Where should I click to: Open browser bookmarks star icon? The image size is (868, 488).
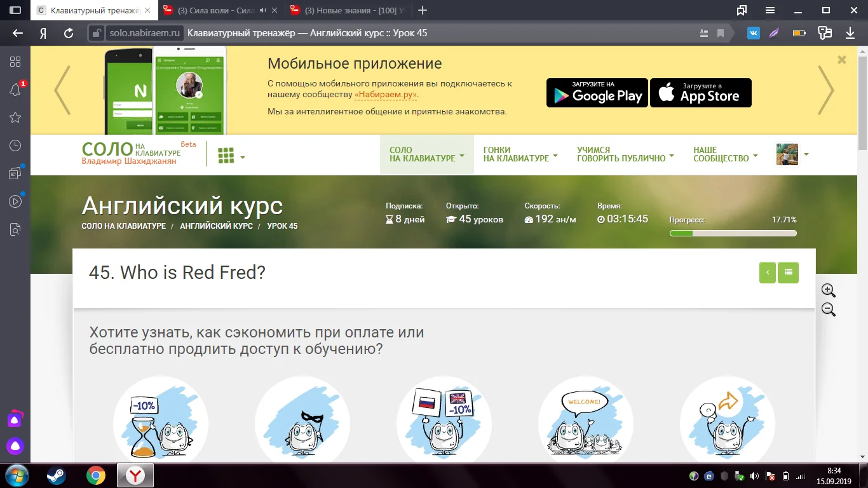pyautogui.click(x=15, y=118)
